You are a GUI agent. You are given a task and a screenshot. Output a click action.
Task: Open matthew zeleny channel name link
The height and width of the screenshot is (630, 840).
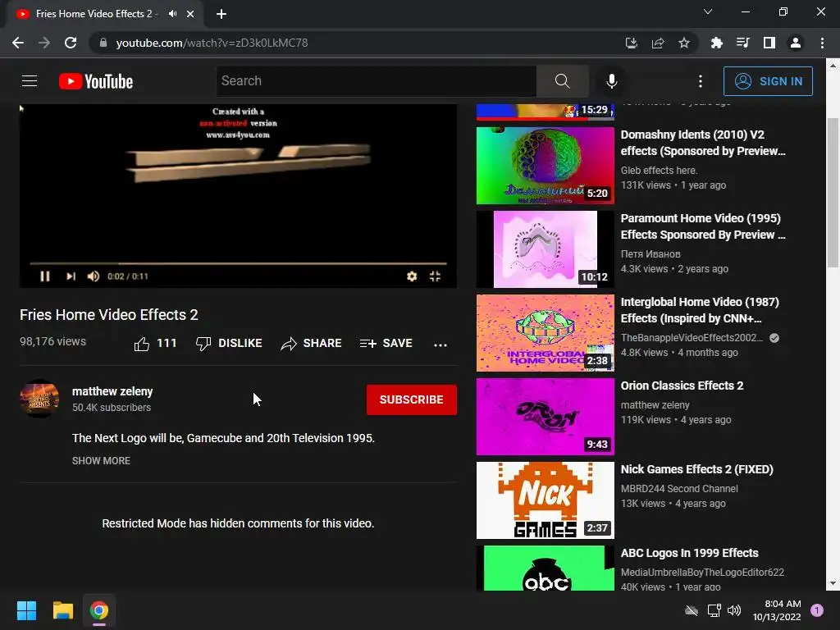112,391
